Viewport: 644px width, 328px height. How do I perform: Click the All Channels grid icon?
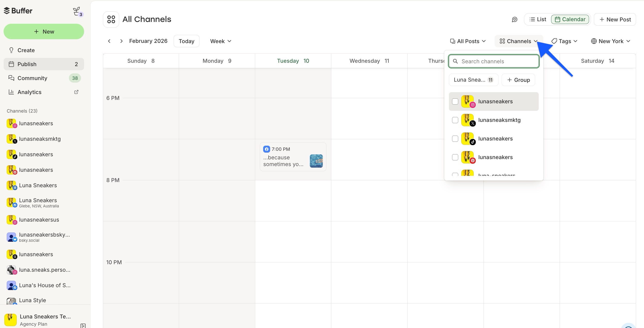coord(111,19)
